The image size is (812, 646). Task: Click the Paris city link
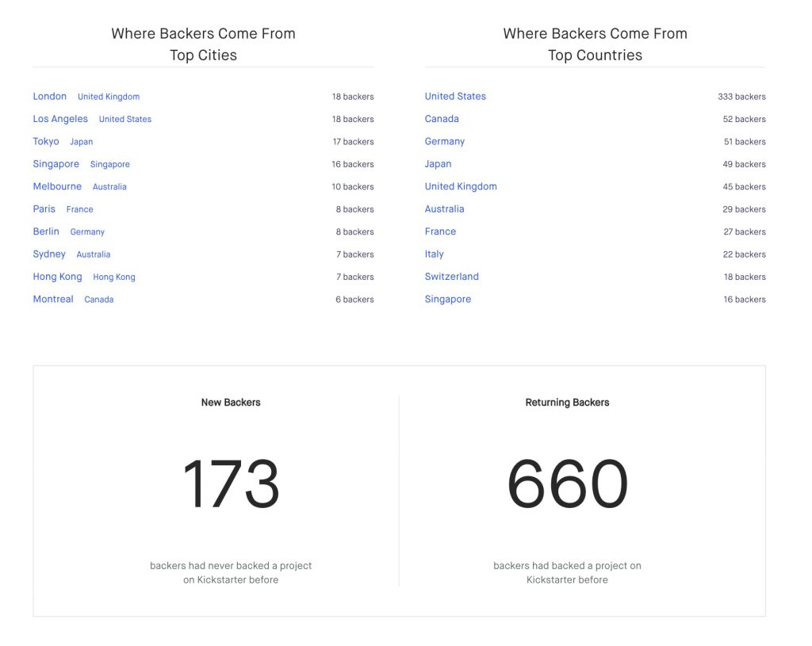click(44, 209)
